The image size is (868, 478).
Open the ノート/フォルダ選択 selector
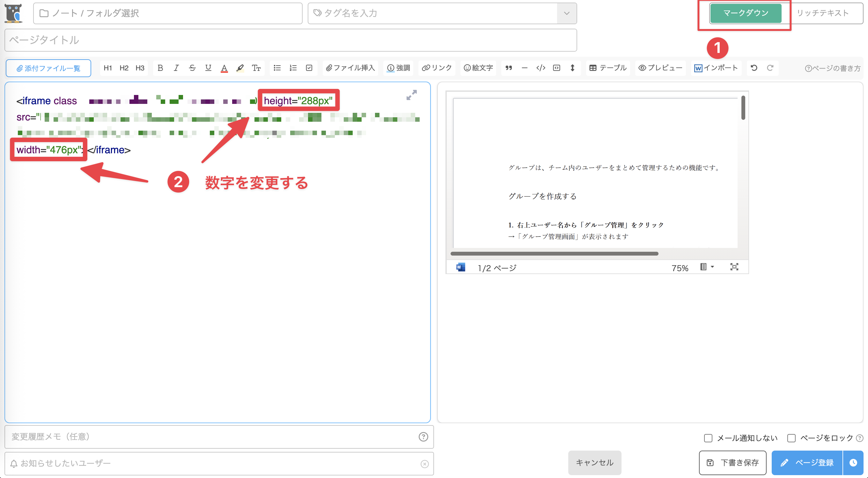[x=167, y=13]
